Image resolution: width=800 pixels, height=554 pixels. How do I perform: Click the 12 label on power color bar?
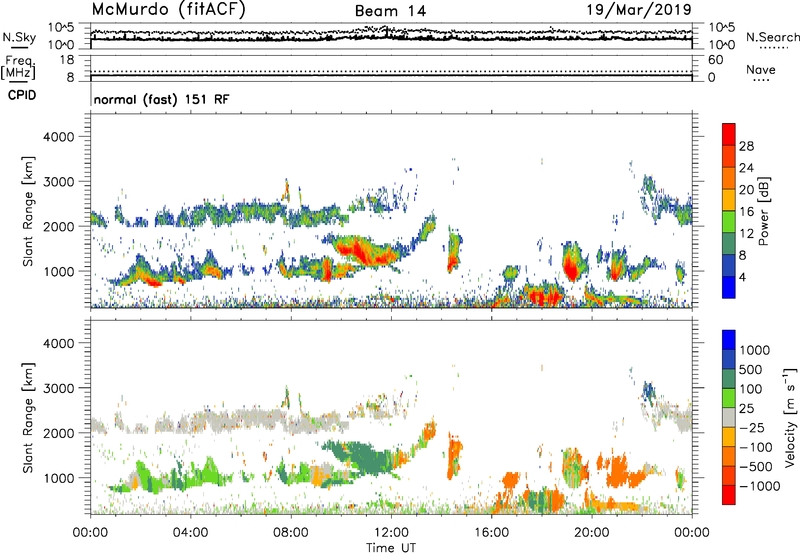(x=746, y=234)
